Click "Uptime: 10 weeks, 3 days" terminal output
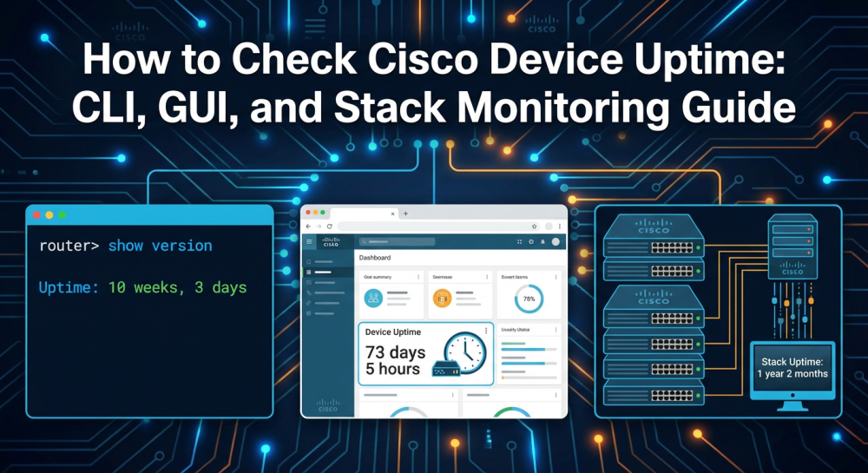The width and height of the screenshot is (868, 473). click(x=143, y=287)
